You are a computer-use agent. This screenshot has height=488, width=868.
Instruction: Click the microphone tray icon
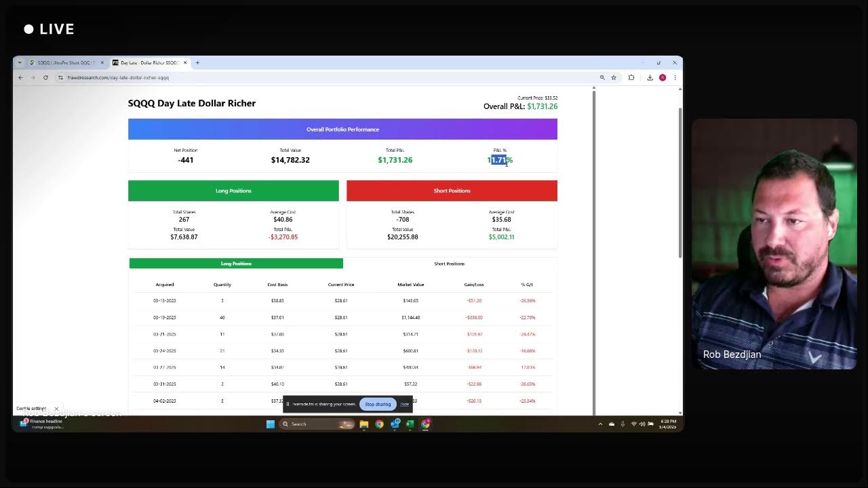click(x=623, y=424)
